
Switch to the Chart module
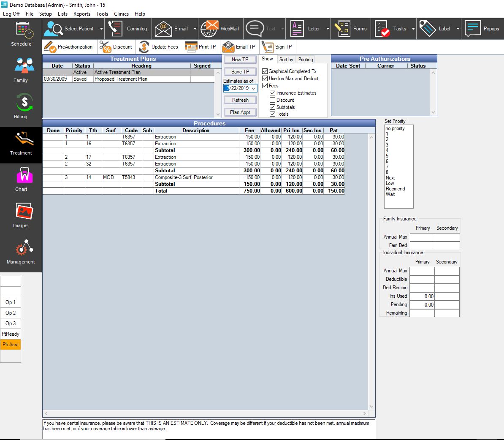click(21, 179)
